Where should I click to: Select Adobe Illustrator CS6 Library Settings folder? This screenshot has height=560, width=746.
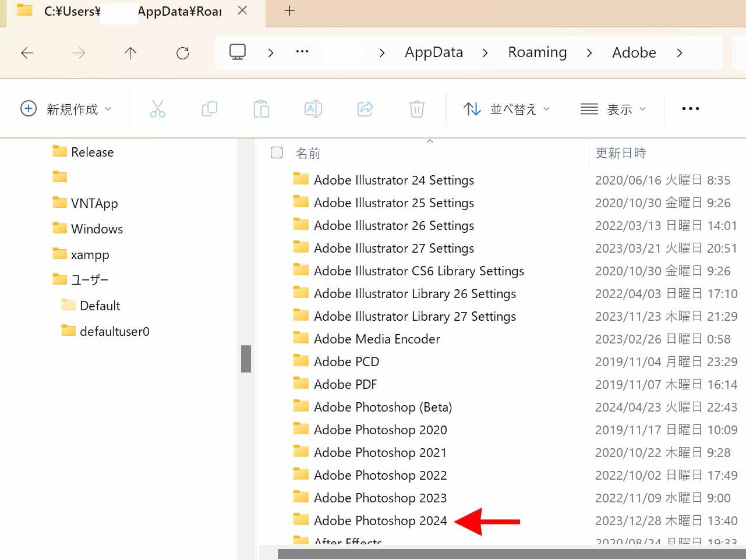tap(408, 271)
